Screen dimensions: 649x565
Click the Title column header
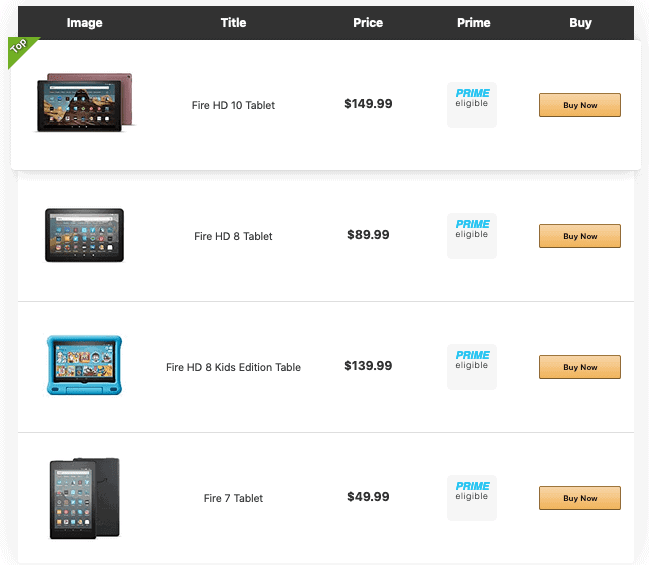(x=233, y=22)
